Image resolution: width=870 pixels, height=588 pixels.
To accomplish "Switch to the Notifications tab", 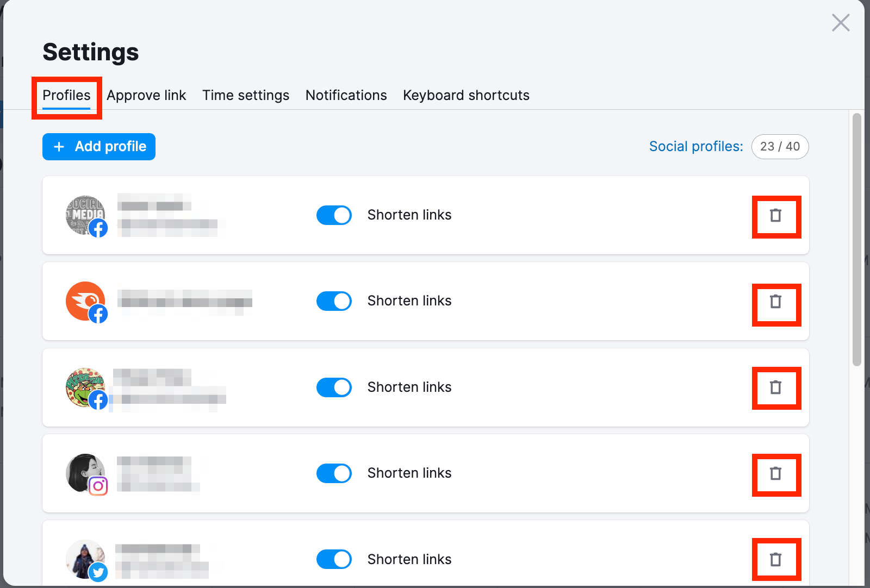I will (x=346, y=95).
